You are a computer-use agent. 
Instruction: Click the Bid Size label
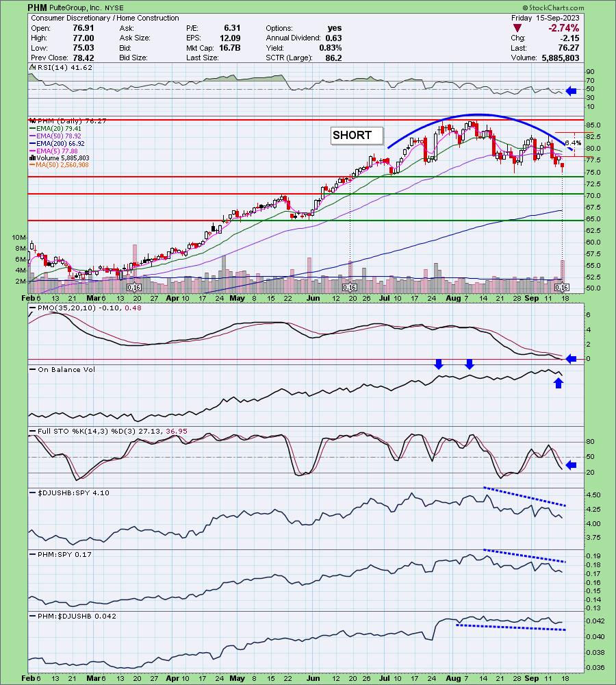(133, 58)
